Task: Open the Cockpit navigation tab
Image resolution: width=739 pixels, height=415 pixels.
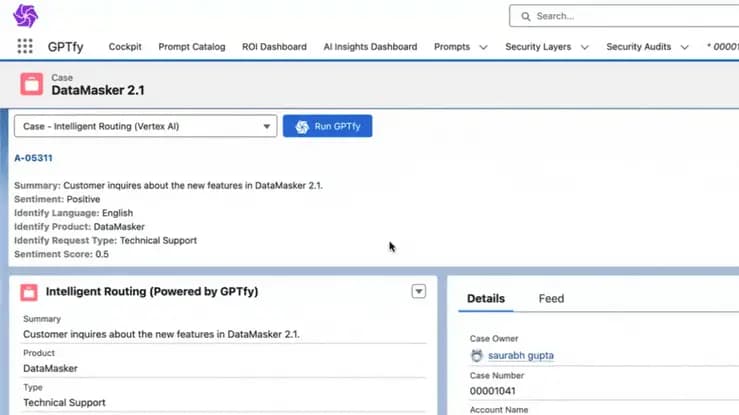Action: [x=125, y=47]
